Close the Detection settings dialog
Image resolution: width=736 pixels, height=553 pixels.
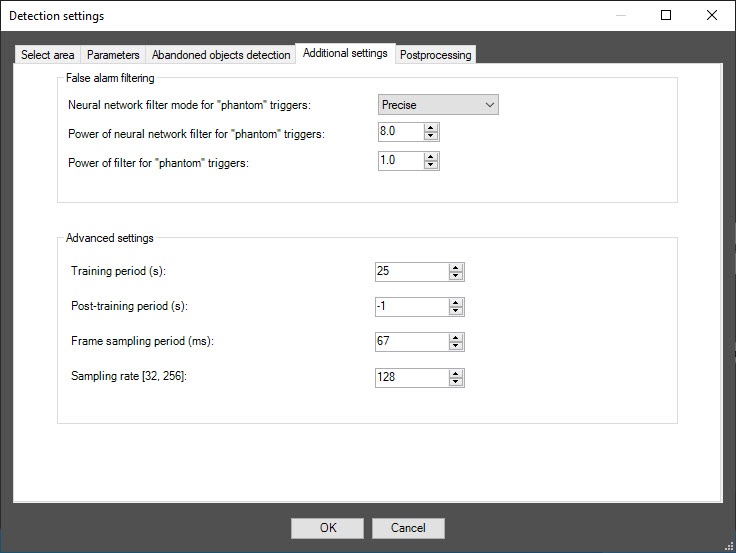711,15
